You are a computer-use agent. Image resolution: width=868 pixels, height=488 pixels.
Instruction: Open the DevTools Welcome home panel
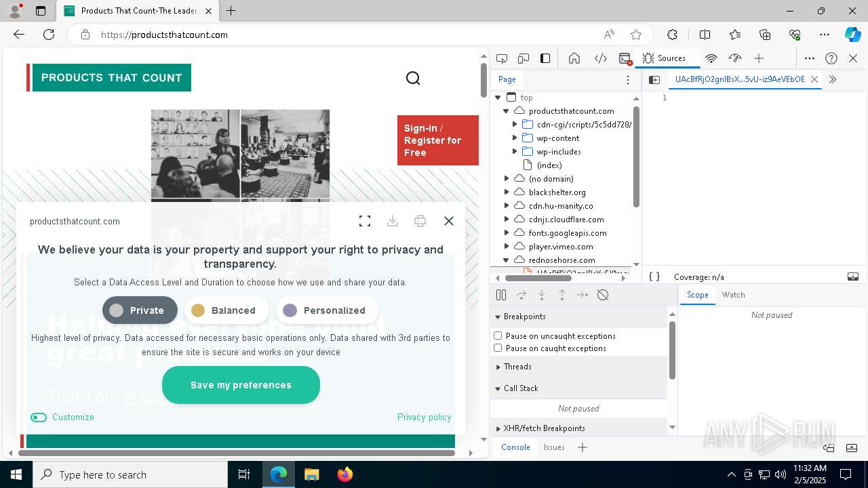574,58
